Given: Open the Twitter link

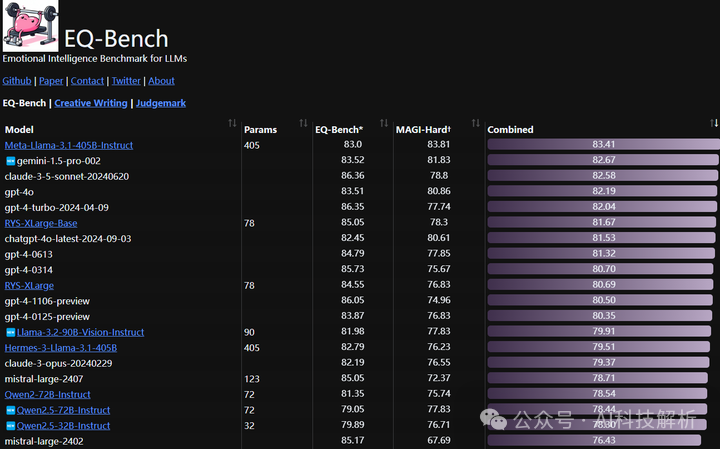Looking at the screenshot, I should (x=126, y=81).
